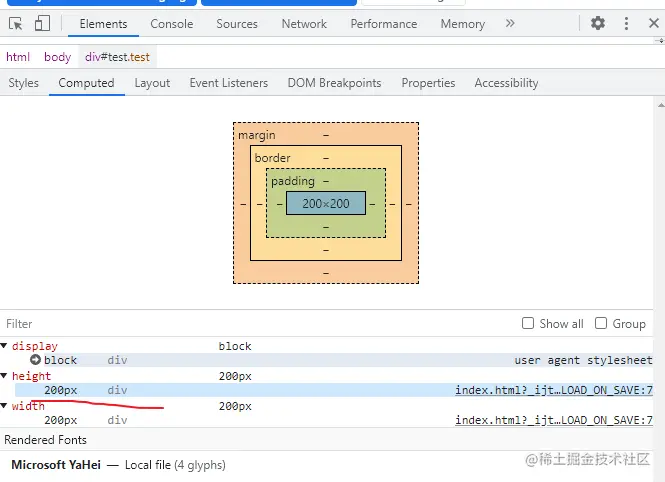Click the 200×200 content box
The height and width of the screenshot is (482, 665).
point(326,203)
